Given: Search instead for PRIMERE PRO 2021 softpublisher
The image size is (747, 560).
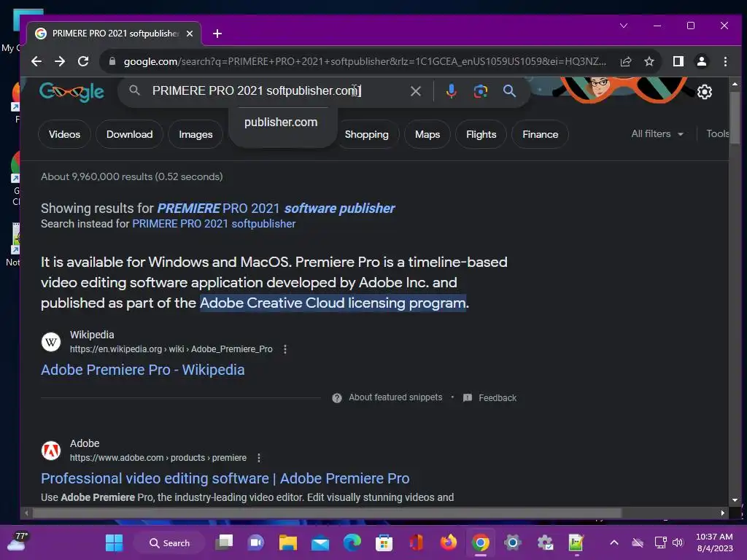Looking at the screenshot, I should (214, 224).
